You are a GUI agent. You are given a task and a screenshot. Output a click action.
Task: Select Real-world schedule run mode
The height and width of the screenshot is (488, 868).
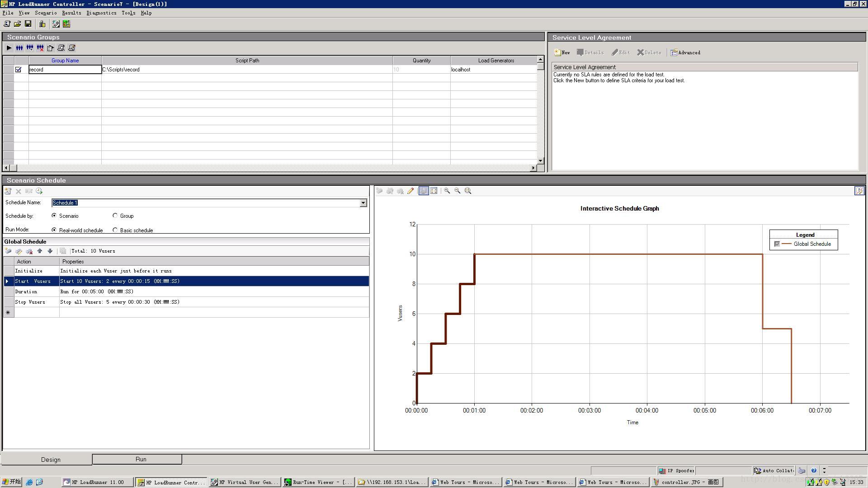54,230
